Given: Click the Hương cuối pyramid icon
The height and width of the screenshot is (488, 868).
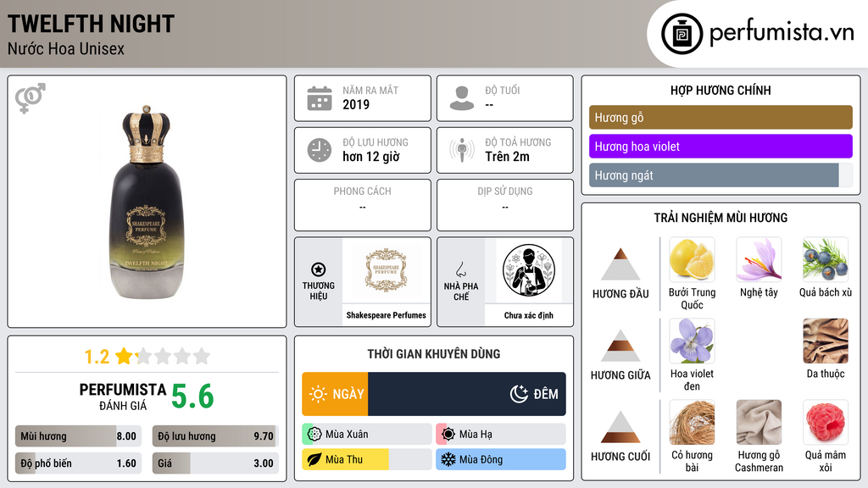Looking at the screenshot, I should pyautogui.click(x=620, y=427).
